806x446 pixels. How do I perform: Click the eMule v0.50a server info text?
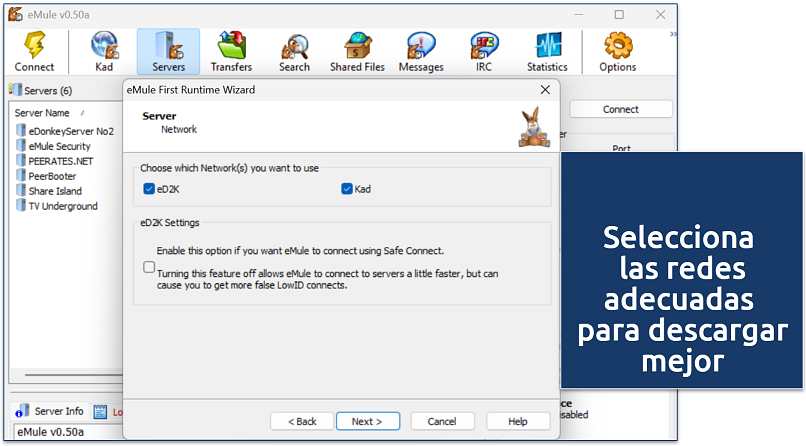(51, 432)
